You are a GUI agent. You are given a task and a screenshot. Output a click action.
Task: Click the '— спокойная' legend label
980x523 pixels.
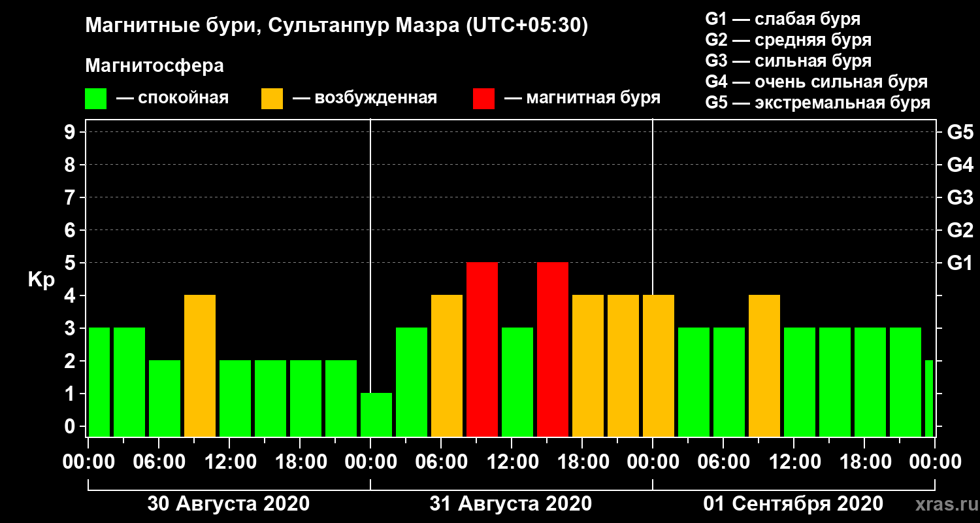pyautogui.click(x=172, y=98)
